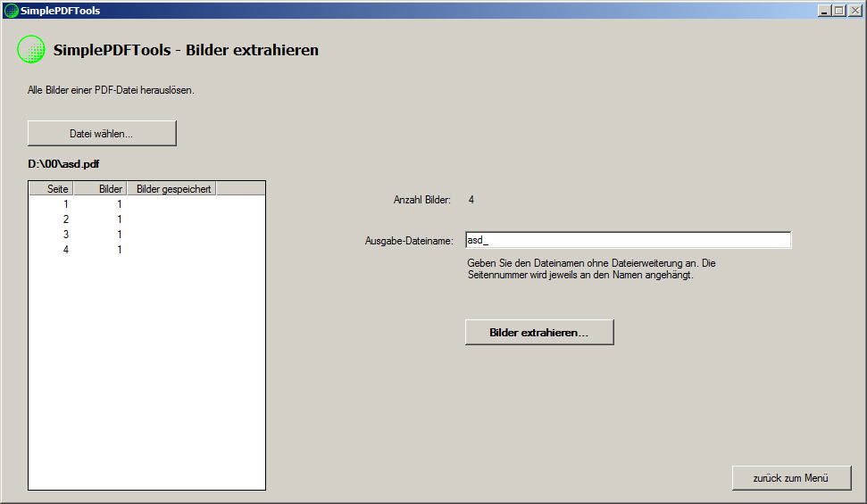Select the list row for Seite 3
867x504 pixels.
(x=146, y=235)
